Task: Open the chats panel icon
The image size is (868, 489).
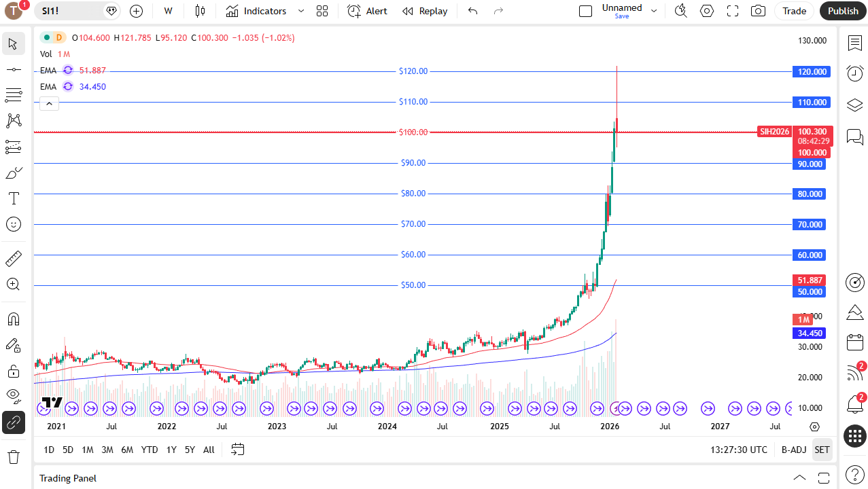Action: click(x=854, y=137)
